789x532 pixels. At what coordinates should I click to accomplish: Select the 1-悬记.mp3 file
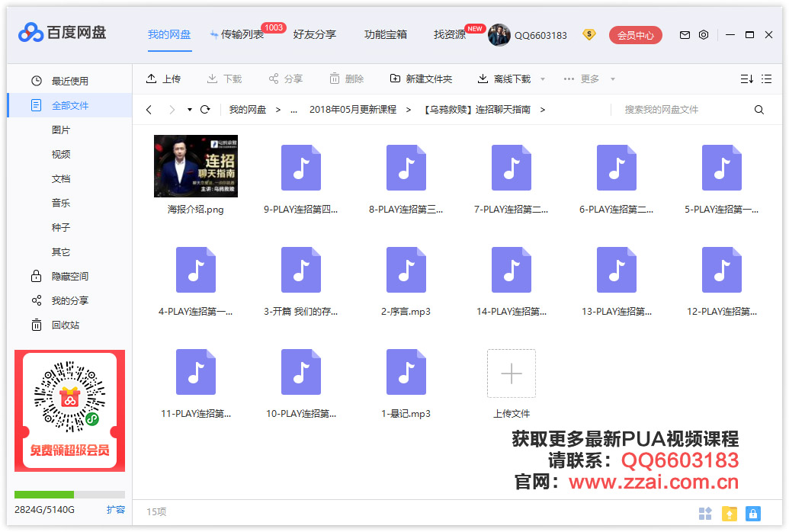click(x=406, y=372)
